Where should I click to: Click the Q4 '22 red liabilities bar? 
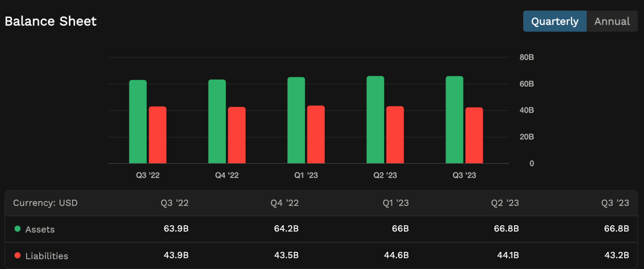pos(237,135)
